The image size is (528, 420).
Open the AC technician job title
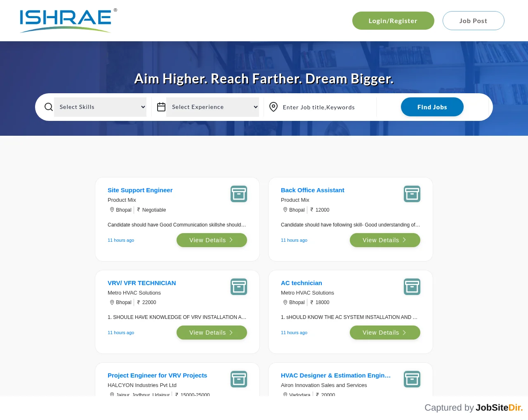(302, 283)
